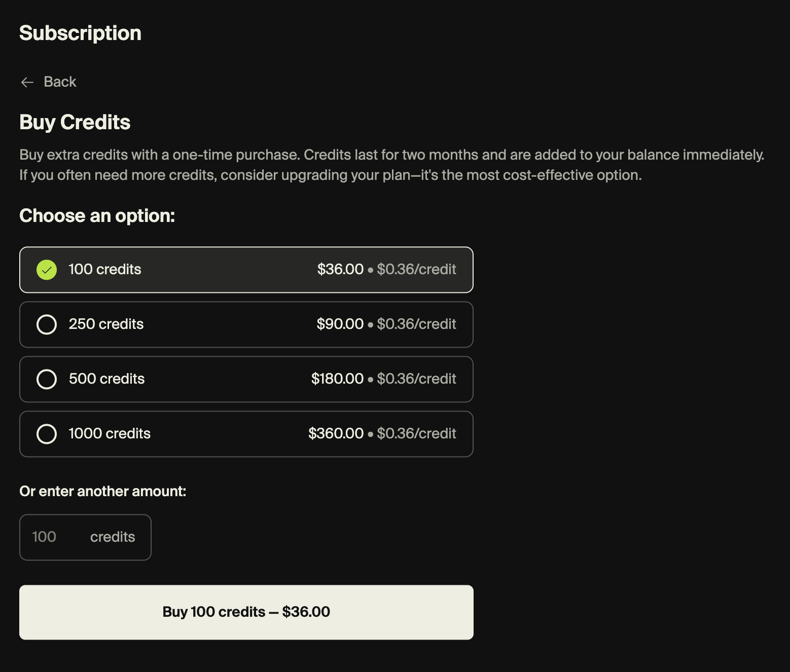Click the Choose an option label
The width and height of the screenshot is (790, 672).
point(97,215)
